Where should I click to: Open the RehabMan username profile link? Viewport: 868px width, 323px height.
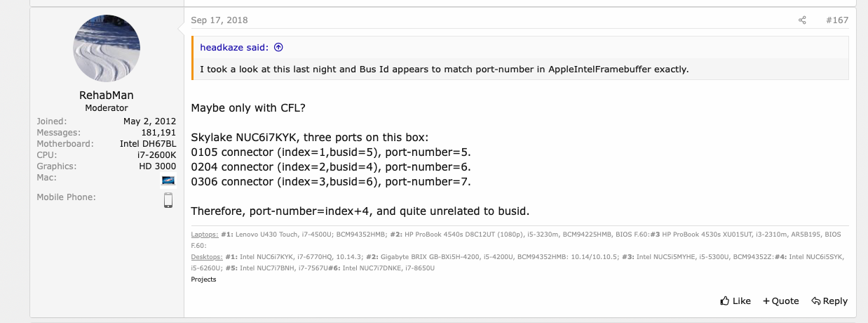coord(107,95)
